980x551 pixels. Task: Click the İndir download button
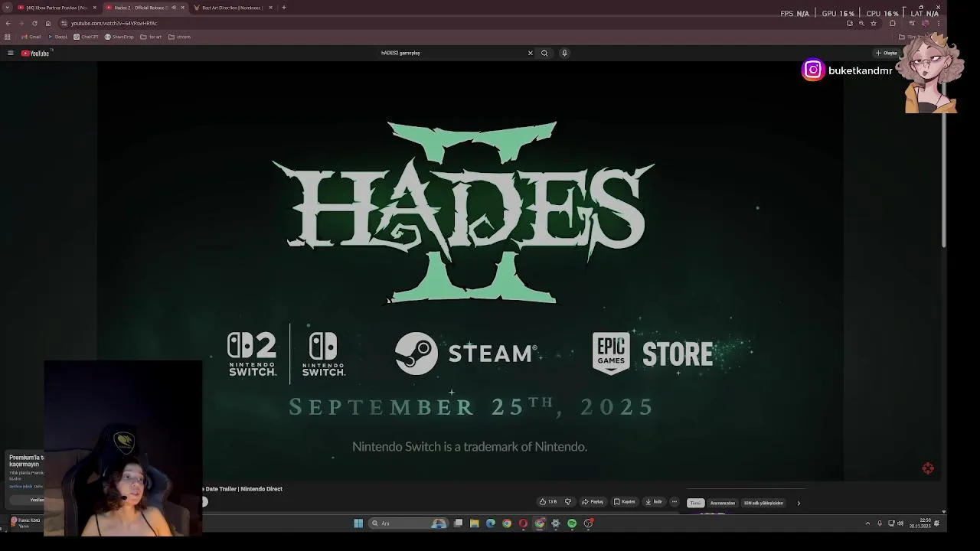click(654, 502)
